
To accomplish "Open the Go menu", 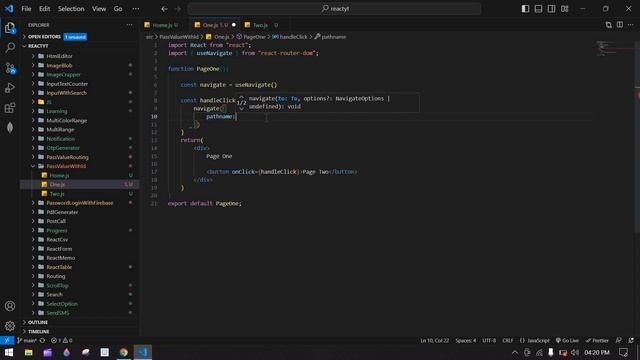I will click(x=118, y=9).
